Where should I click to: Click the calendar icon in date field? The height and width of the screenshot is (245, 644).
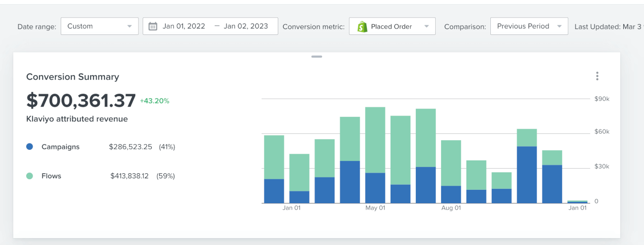pos(153,26)
